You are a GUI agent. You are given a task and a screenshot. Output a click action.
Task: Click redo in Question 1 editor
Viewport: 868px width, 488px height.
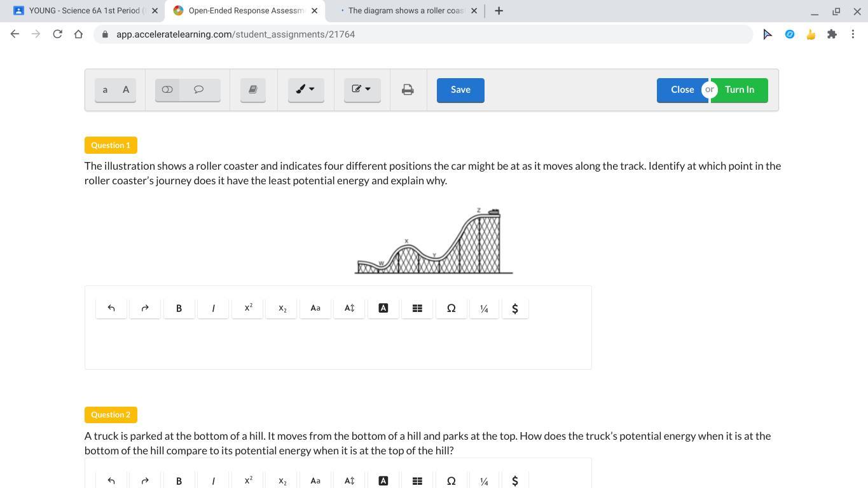coord(145,308)
